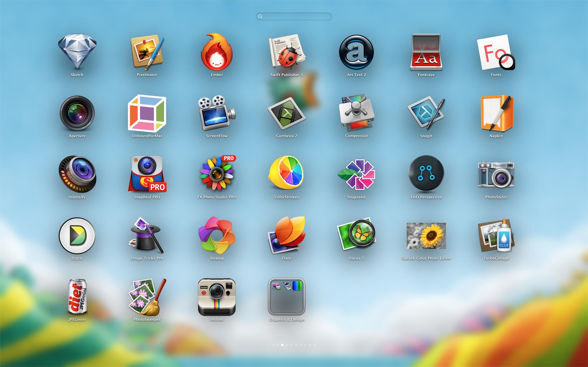This screenshot has width=588, height=367.
Task: Open the JPEGmini diet can app
Action: point(77,297)
